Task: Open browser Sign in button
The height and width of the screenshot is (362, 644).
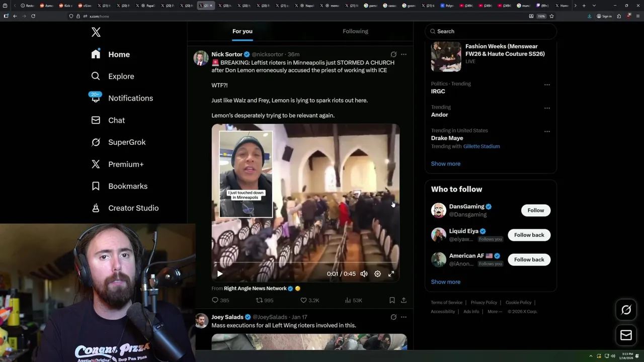Action: (x=604, y=16)
